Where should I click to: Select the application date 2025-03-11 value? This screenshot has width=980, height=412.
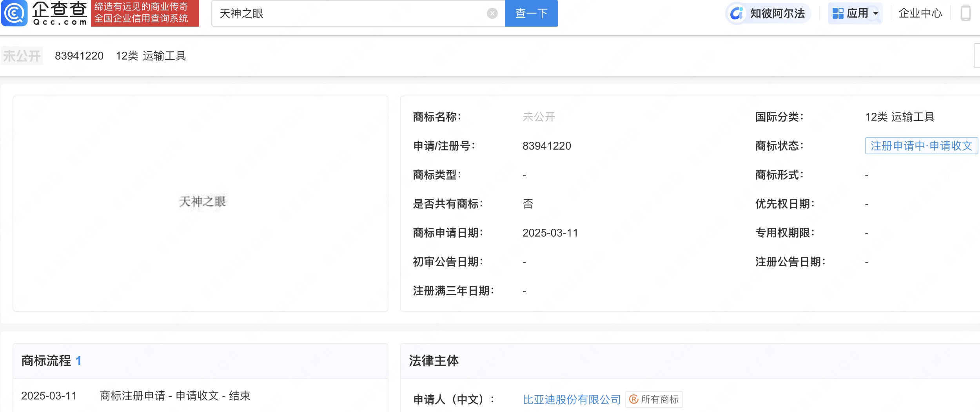[x=550, y=233]
